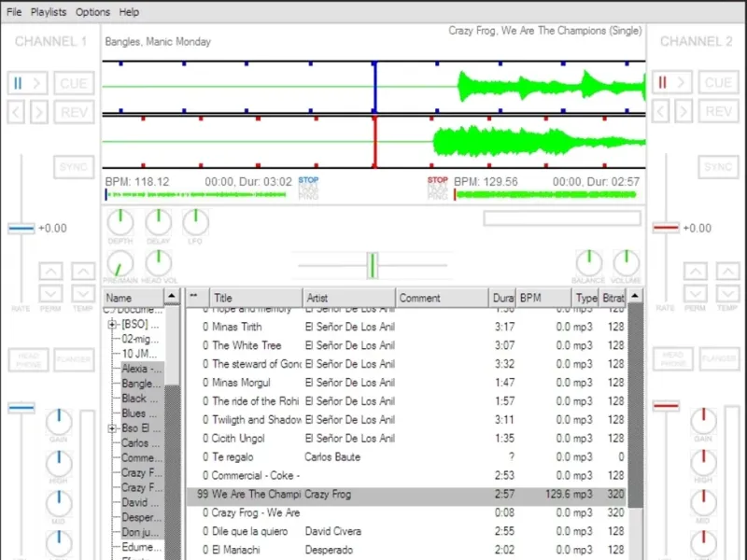
Task: Click Channel 2 SYNC button
Action: coord(718,167)
